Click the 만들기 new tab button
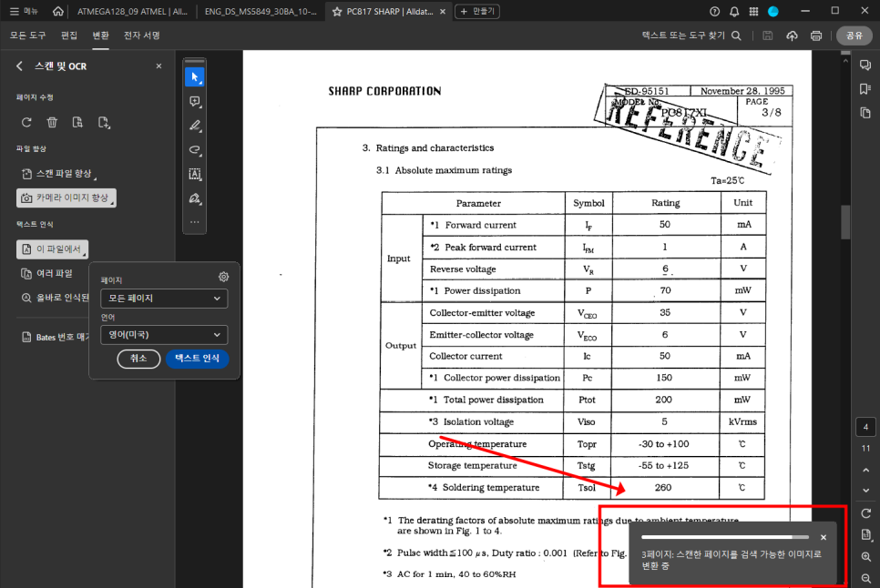Screen dimensions: 880x588 click(x=477, y=11)
